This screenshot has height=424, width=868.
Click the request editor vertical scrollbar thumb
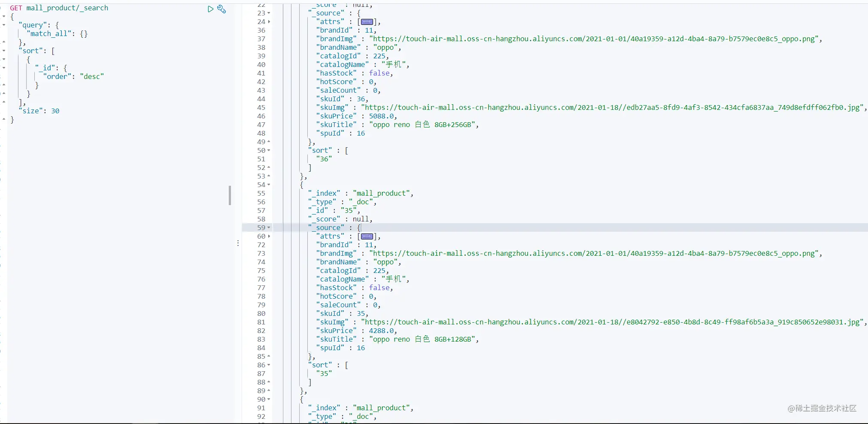coord(230,195)
